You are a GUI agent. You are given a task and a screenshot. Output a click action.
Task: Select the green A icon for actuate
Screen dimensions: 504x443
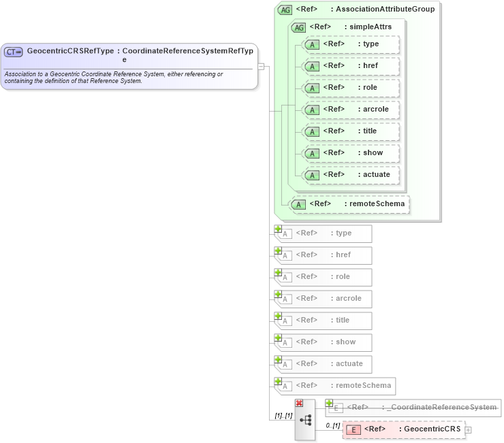point(312,176)
